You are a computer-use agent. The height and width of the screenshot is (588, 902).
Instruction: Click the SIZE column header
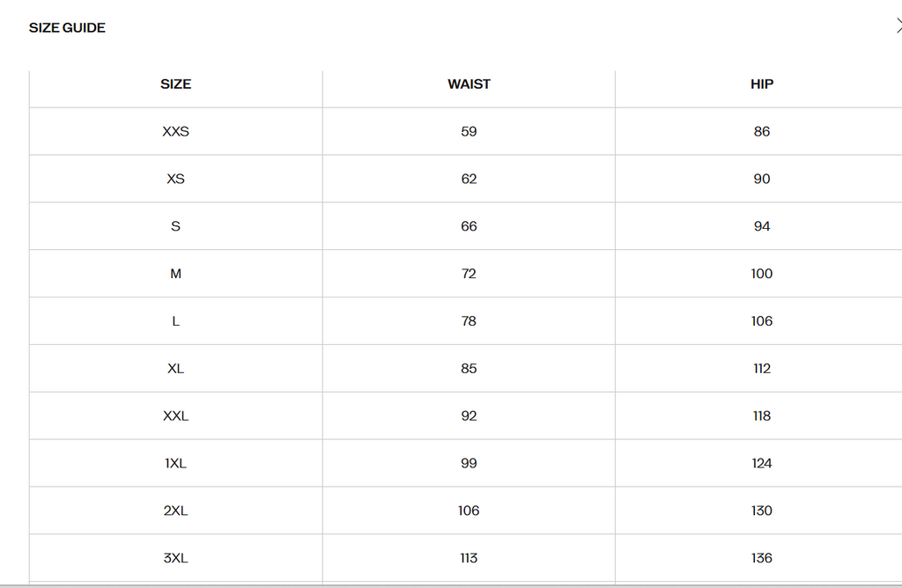point(175,85)
